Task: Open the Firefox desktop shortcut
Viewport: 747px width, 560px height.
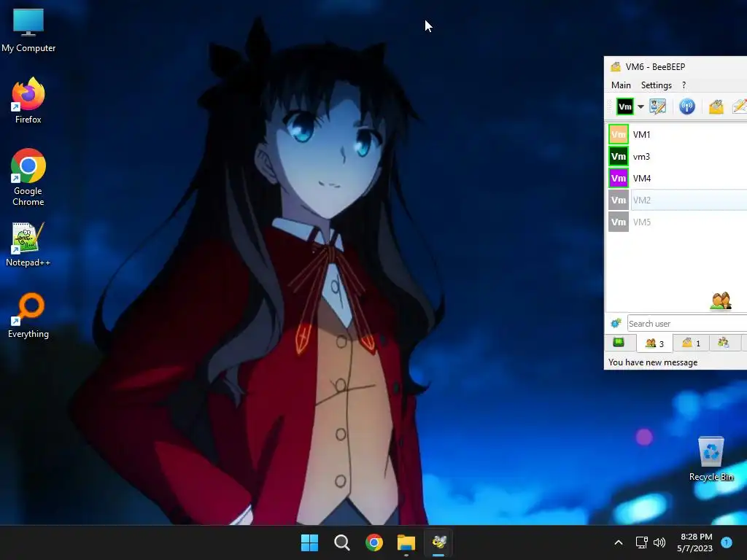Action: point(28,101)
